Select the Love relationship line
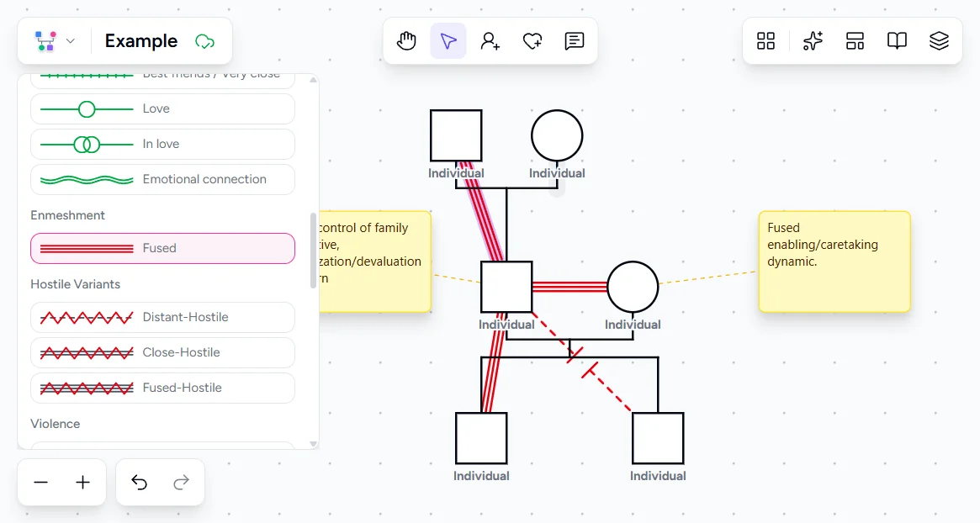980x523 pixels. click(162, 109)
